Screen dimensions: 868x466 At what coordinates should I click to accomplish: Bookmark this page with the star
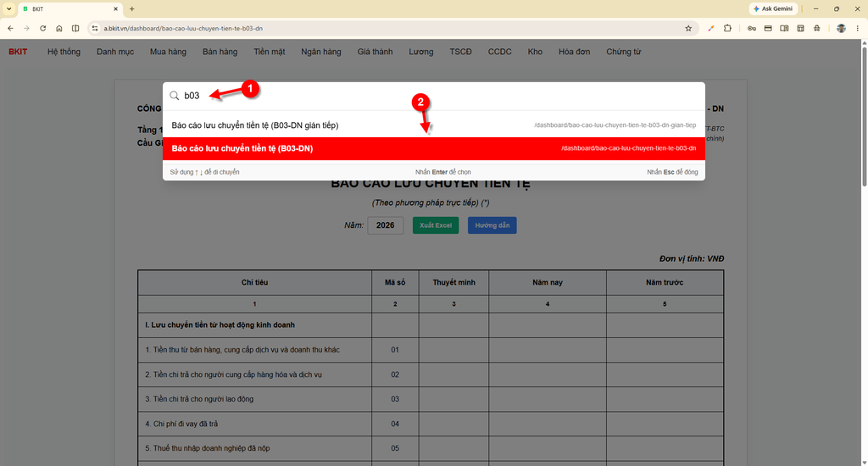click(x=688, y=28)
